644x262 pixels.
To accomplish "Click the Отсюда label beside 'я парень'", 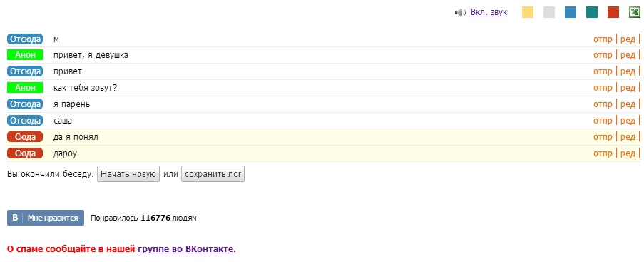I will coord(25,104).
